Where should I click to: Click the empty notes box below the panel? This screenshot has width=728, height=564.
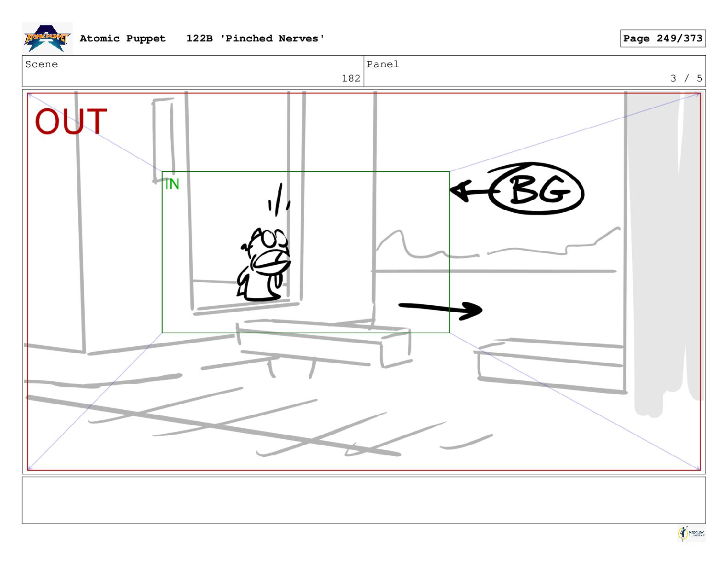click(364, 500)
